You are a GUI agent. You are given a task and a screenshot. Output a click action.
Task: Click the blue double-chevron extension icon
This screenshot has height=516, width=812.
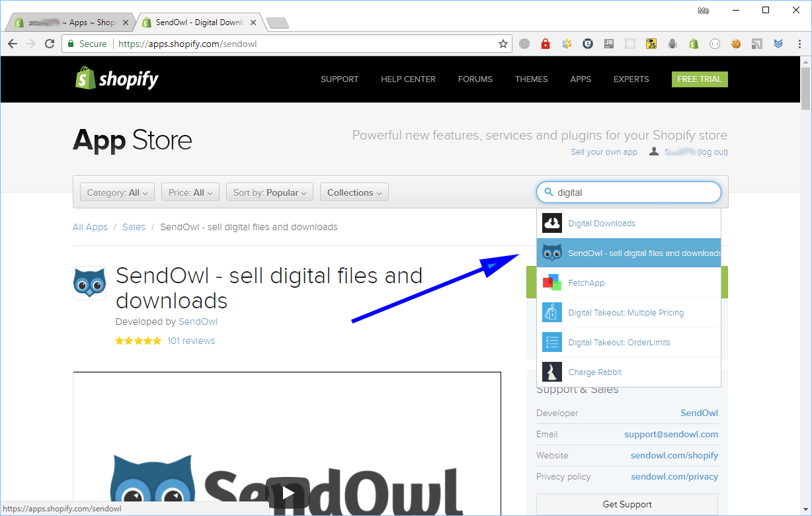tap(778, 44)
